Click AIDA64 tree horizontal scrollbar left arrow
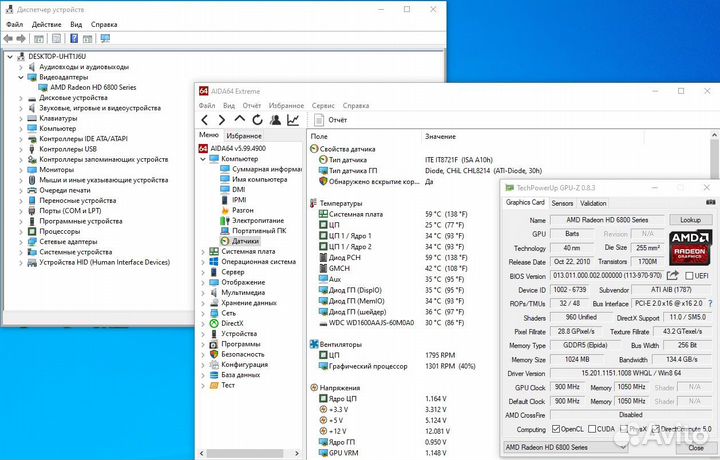Viewport: 720px width, 460px height. click(202, 453)
